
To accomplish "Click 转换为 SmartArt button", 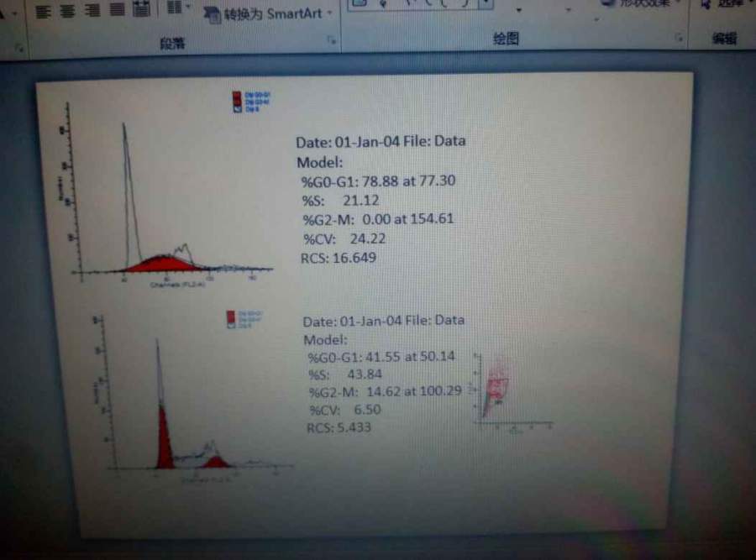I will pyautogui.click(x=268, y=13).
